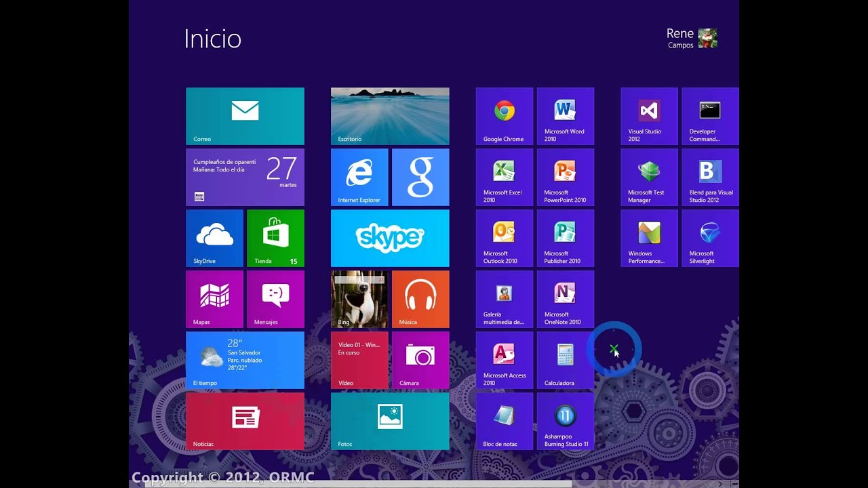Screen dimensions: 868x488
Task: Launch the Calculadora tile
Action: (566, 360)
